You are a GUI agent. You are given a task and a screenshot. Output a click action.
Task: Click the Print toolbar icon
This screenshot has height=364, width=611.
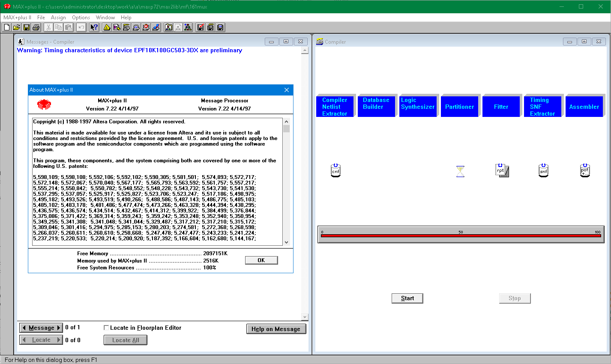[x=36, y=27]
